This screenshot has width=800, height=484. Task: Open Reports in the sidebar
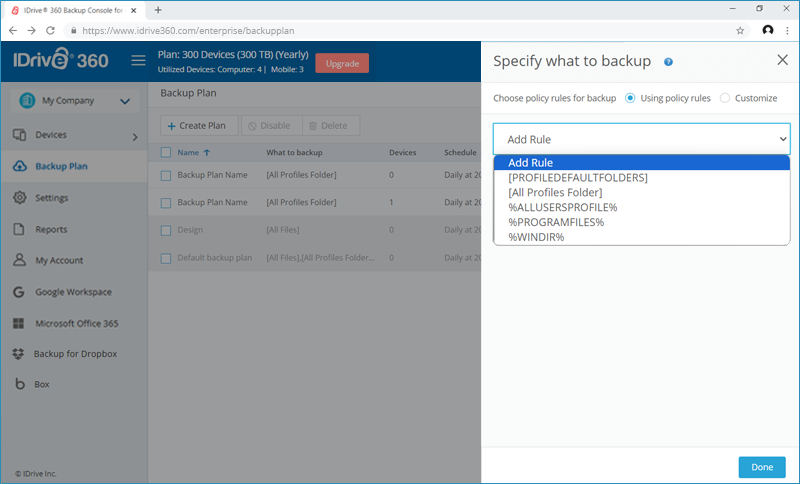pyautogui.click(x=51, y=229)
